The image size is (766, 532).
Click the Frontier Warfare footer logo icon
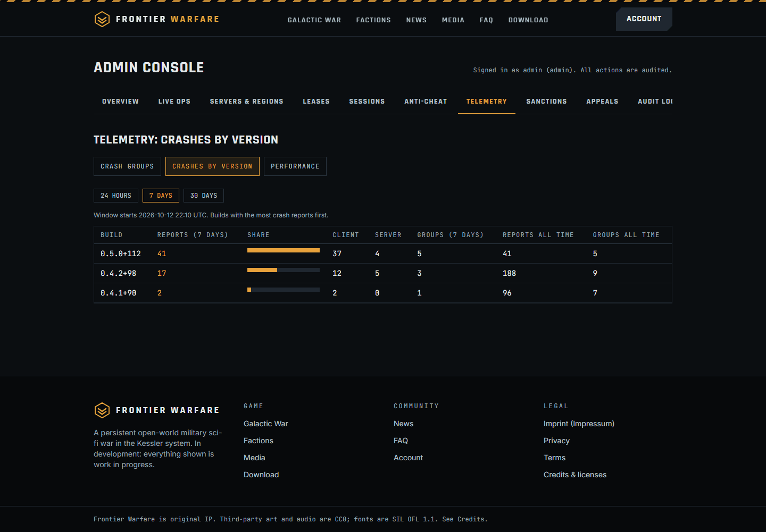(x=102, y=410)
